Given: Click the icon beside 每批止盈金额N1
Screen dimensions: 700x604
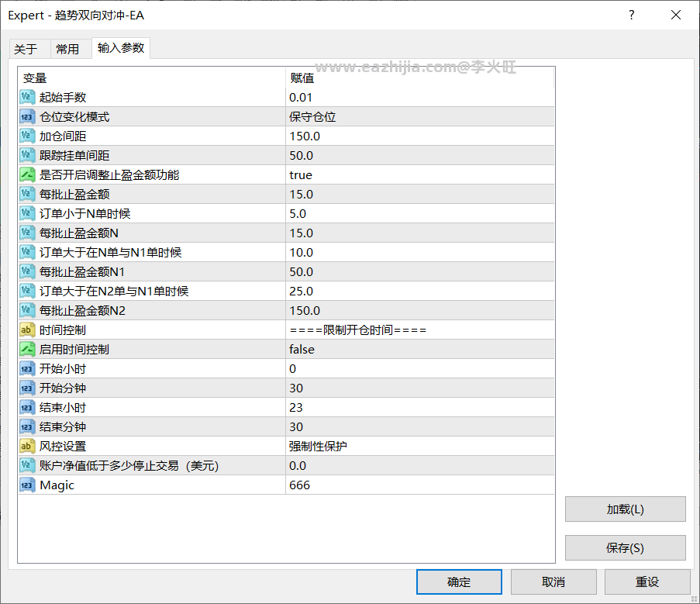Looking at the screenshot, I should click(x=27, y=271).
